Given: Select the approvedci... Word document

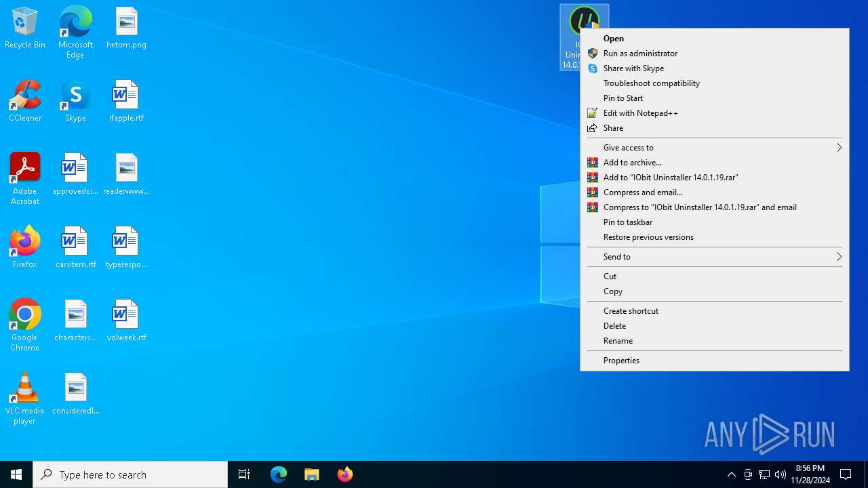Looking at the screenshot, I should tap(75, 175).
